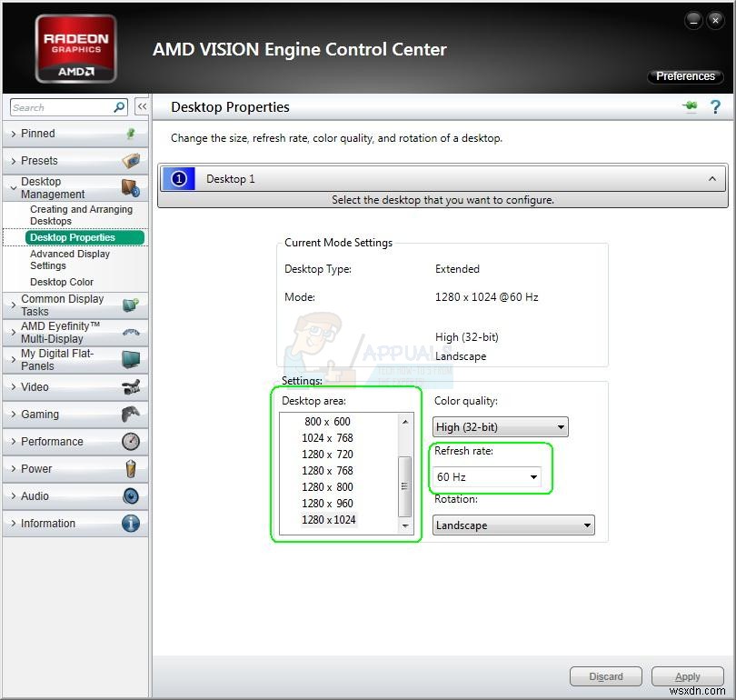This screenshot has height=700, width=736.
Task: Click the Performance gauge icon
Action: pos(131,441)
